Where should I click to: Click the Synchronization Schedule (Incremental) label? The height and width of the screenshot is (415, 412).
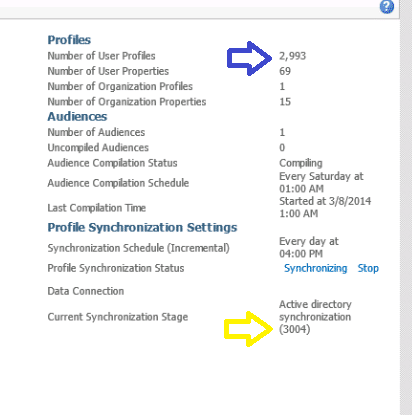click(138, 248)
